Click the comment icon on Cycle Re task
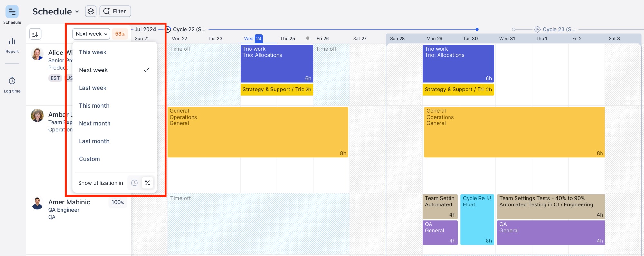Screen dimensions: 644x256 pos(489,198)
